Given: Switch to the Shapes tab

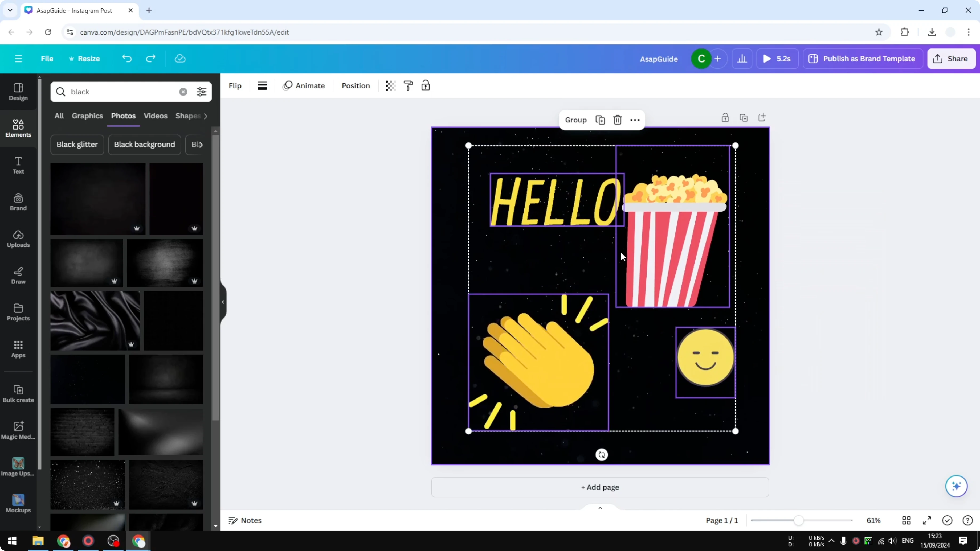Looking at the screenshot, I should point(188,116).
